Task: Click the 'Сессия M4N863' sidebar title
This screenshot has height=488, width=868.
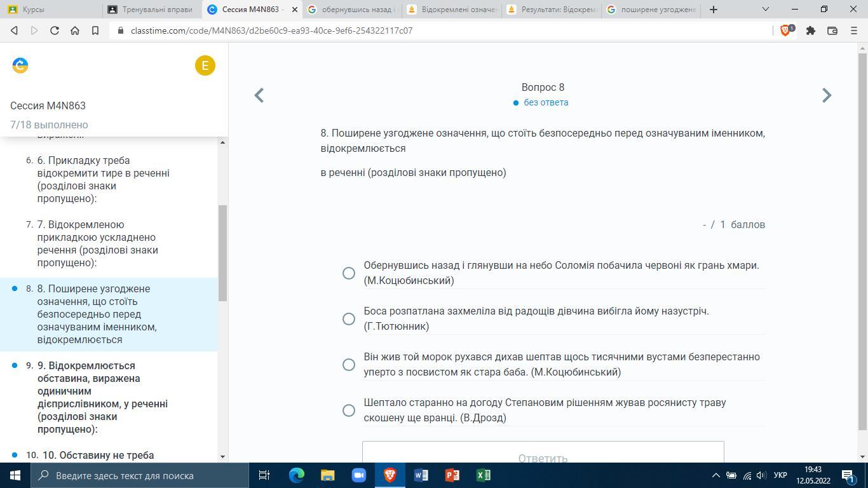Action: point(48,106)
